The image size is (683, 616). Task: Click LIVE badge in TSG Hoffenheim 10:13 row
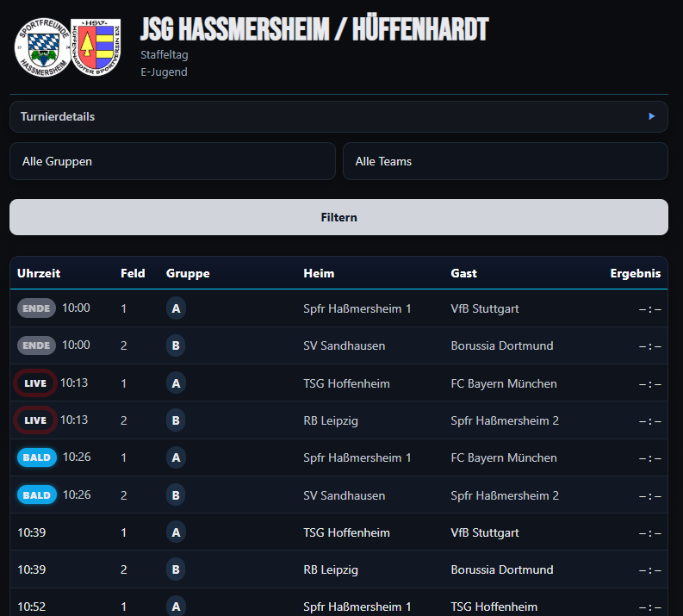click(35, 383)
